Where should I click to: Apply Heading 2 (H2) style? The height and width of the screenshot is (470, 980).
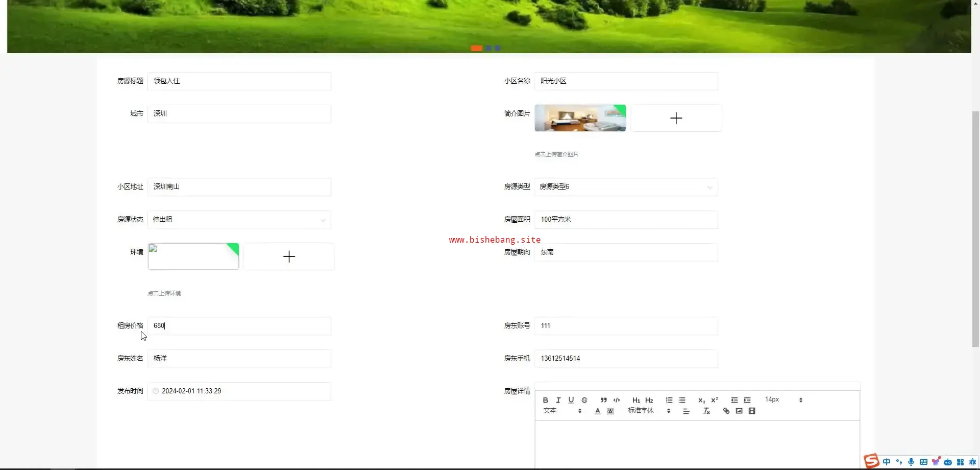click(649, 401)
